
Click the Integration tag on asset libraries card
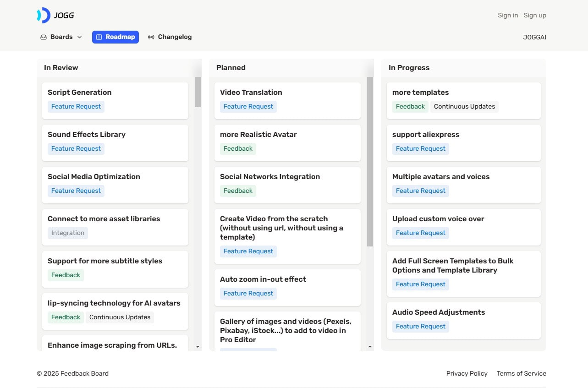pyautogui.click(x=68, y=233)
